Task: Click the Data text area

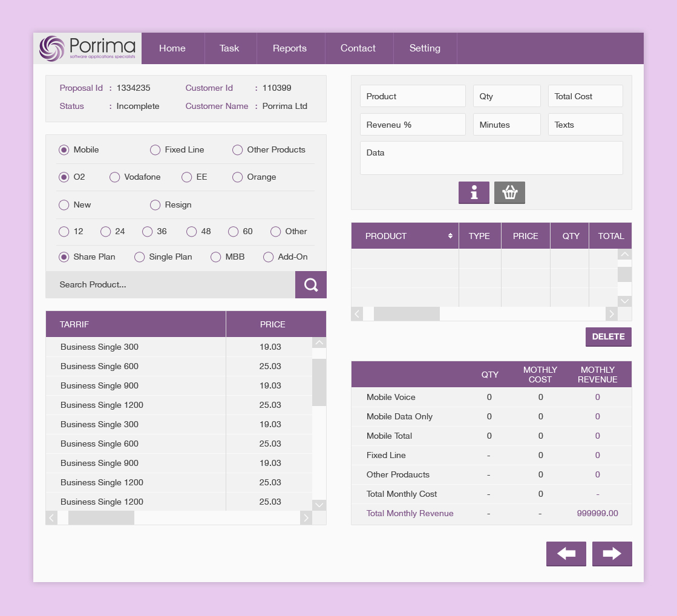Action: [491, 158]
